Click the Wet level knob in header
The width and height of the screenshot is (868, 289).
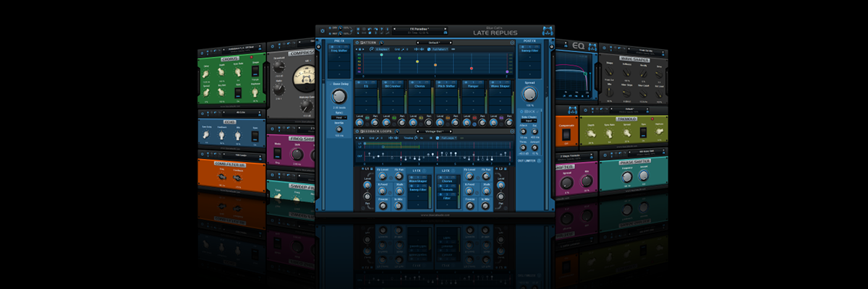tap(341, 34)
